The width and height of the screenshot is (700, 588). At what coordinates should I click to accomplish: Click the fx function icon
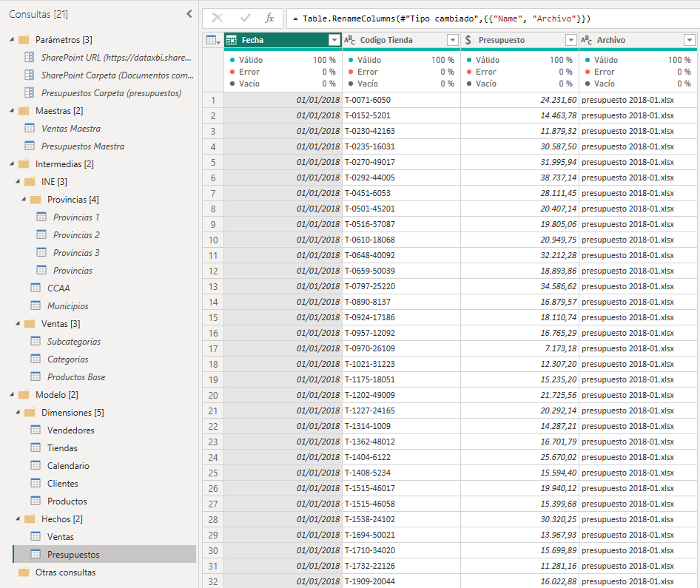[269, 18]
